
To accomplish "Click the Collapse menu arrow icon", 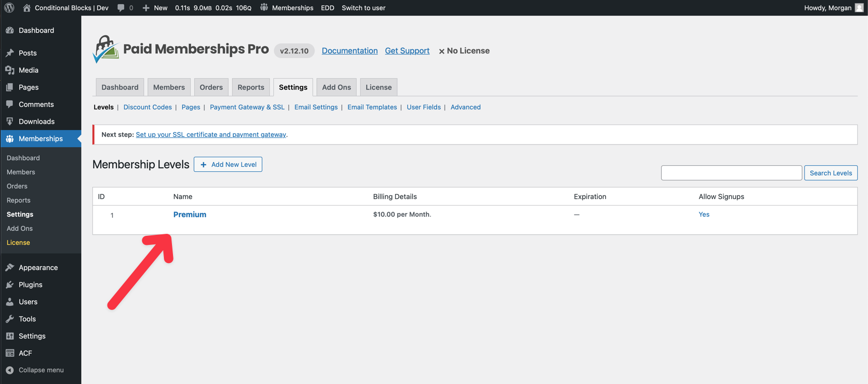I will [10, 370].
